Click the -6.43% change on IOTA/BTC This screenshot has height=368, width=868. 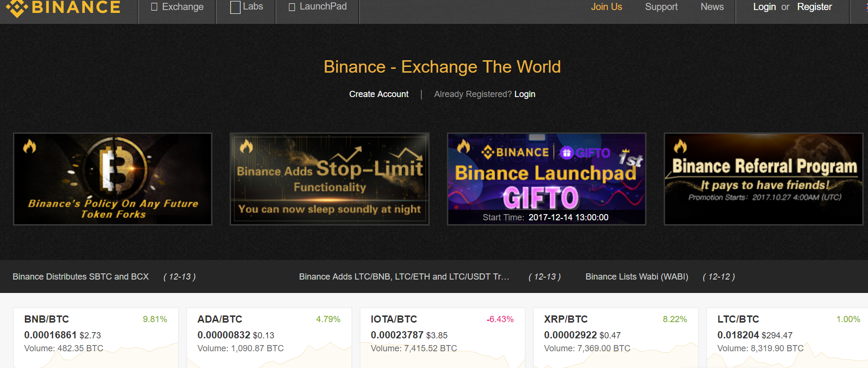(500, 319)
